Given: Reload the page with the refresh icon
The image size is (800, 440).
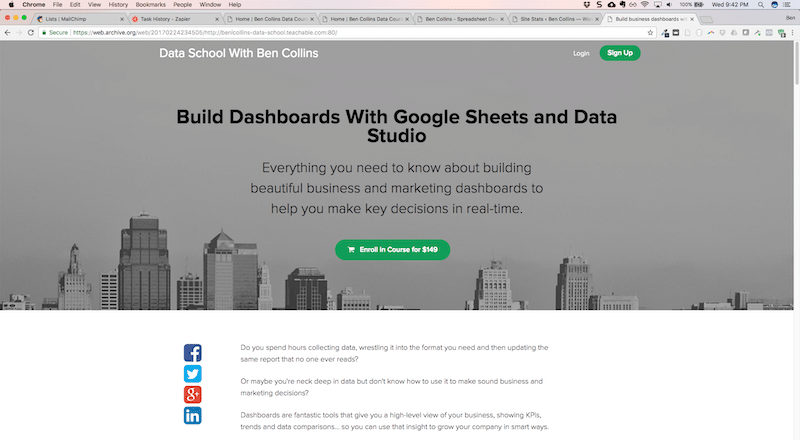Looking at the screenshot, I should [31, 32].
